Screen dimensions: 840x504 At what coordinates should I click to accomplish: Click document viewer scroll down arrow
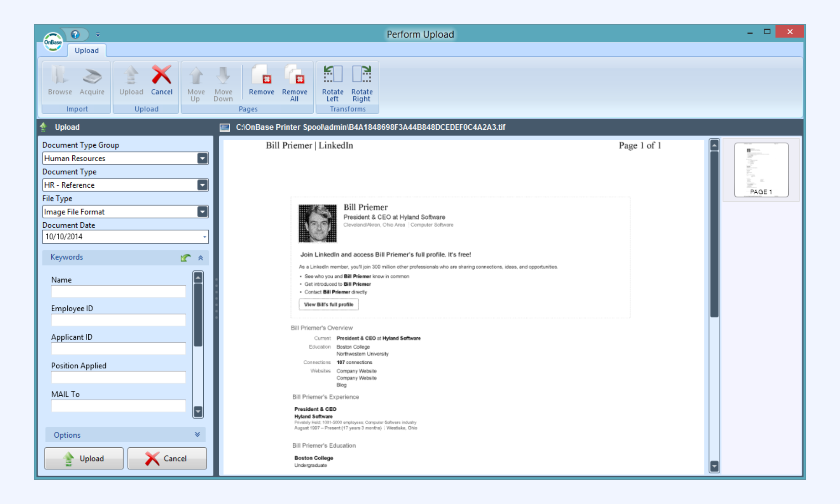pyautogui.click(x=714, y=466)
